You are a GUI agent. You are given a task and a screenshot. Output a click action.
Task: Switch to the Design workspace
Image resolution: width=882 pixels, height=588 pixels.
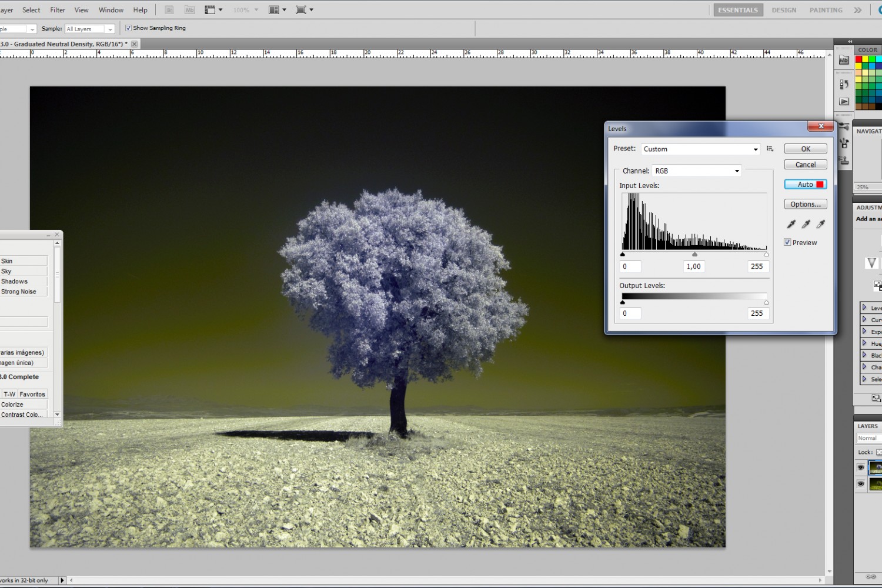coord(784,10)
